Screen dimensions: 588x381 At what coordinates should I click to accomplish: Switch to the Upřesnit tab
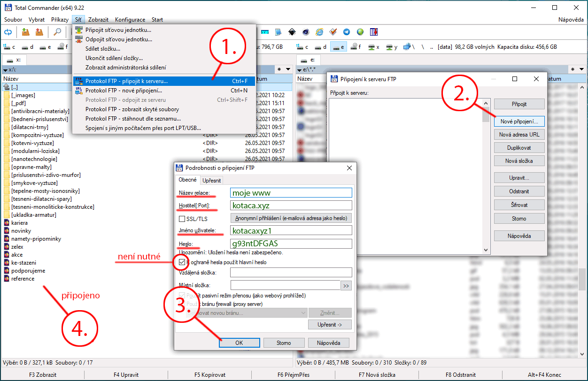coord(212,180)
